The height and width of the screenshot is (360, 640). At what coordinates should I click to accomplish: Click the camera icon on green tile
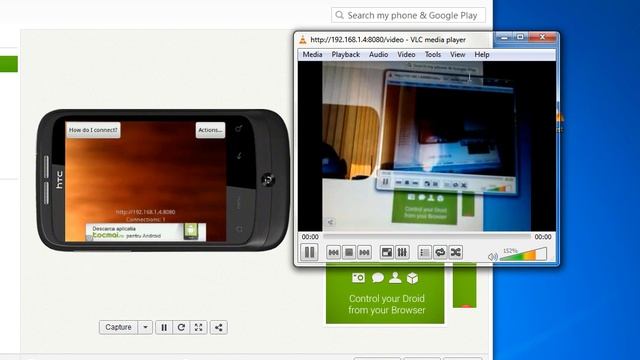pyautogui.click(x=358, y=278)
